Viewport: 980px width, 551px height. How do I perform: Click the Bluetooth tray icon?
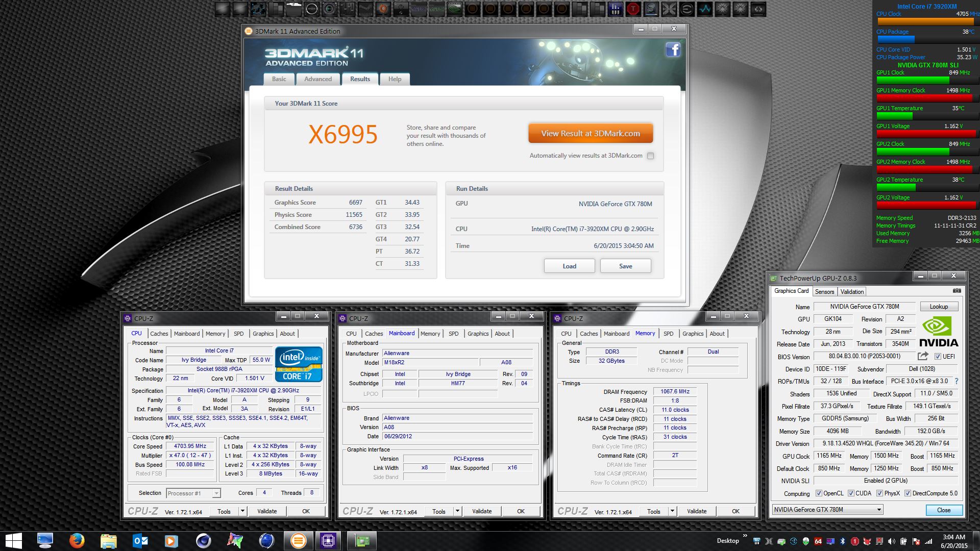click(x=843, y=541)
